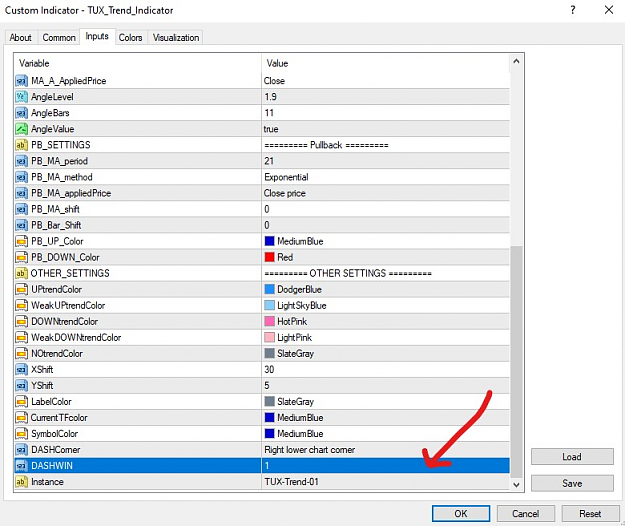The image size is (625, 526).
Task: Click the DASHCorner variable icon
Action: click(x=22, y=449)
